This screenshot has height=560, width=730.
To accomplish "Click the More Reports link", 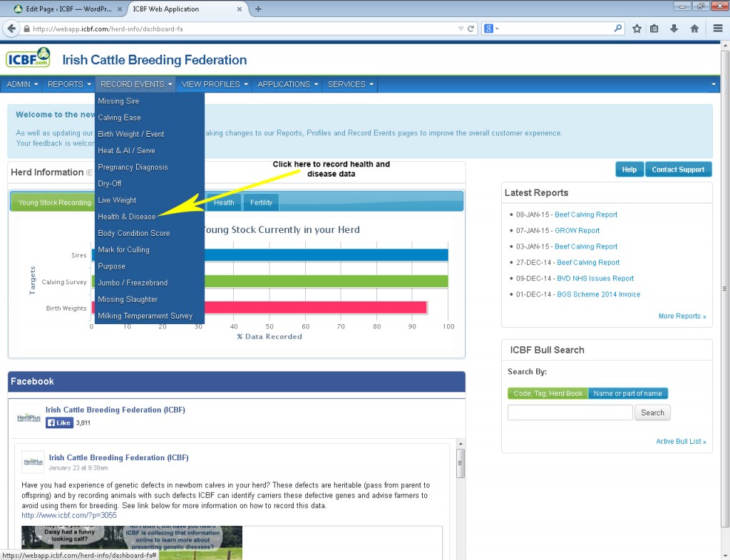I will pyautogui.click(x=682, y=316).
